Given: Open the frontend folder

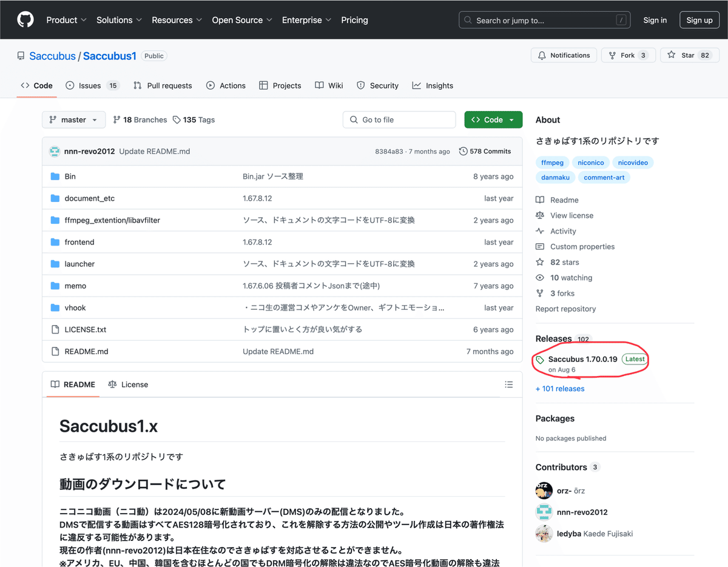Looking at the screenshot, I should pos(79,242).
